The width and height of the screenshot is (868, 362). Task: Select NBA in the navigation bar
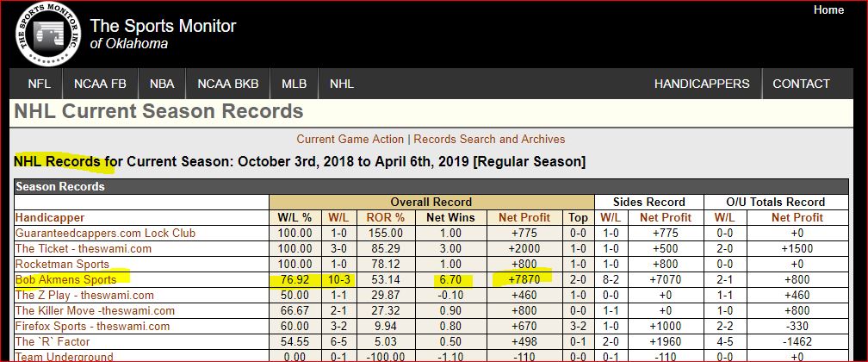162,84
